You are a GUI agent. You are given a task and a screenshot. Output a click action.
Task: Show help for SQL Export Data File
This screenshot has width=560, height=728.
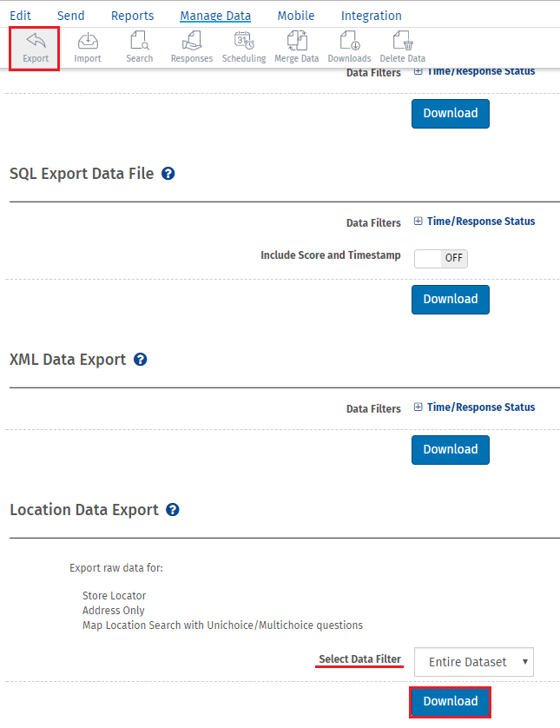[168, 174]
